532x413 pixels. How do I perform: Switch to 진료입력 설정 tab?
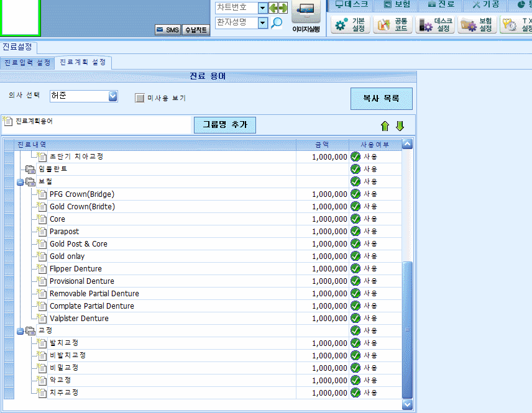point(27,63)
